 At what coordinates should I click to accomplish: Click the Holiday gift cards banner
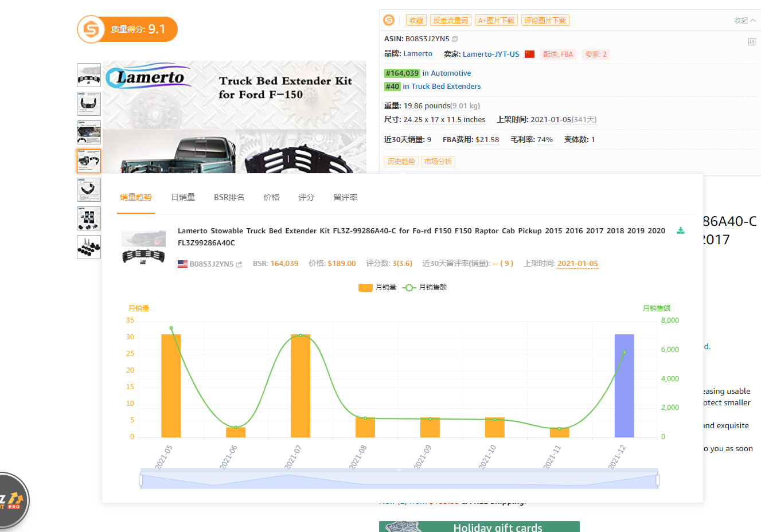point(479,527)
